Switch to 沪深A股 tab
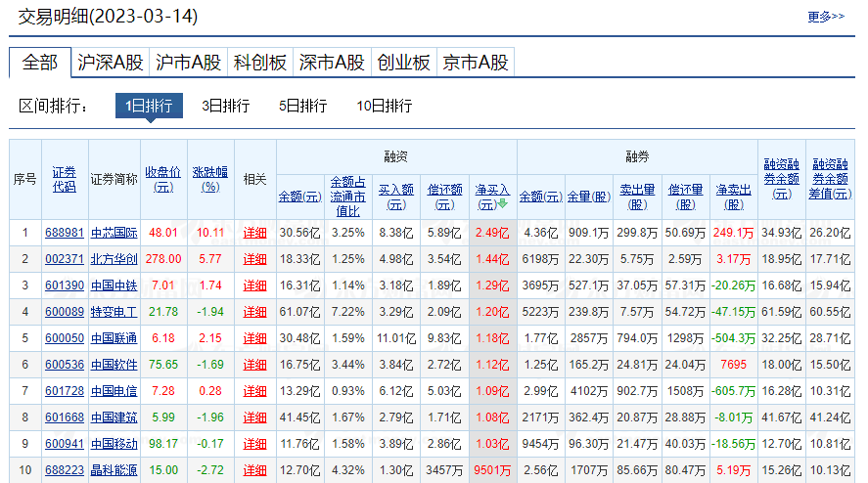Image resolution: width=868 pixels, height=483 pixels. pos(111,63)
